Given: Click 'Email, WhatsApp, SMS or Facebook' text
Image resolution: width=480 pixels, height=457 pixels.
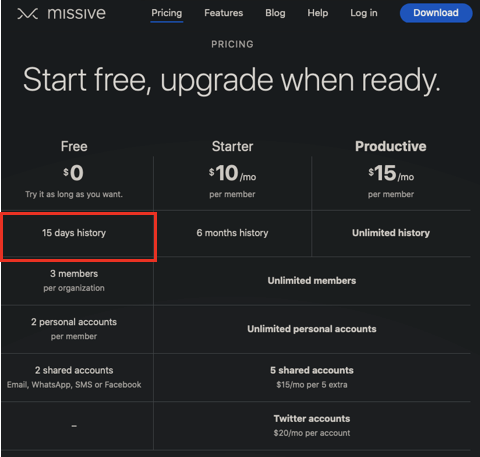Looking at the screenshot, I should (x=74, y=385).
